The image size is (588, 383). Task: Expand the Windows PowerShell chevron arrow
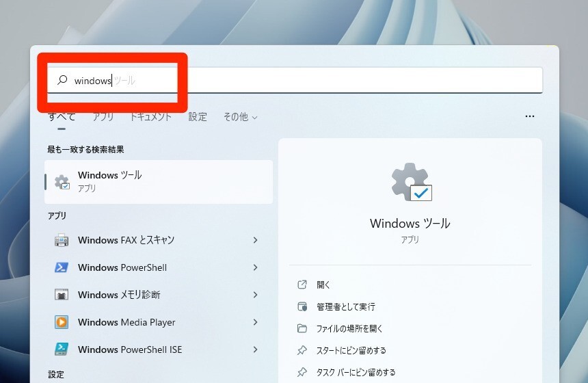[256, 267]
